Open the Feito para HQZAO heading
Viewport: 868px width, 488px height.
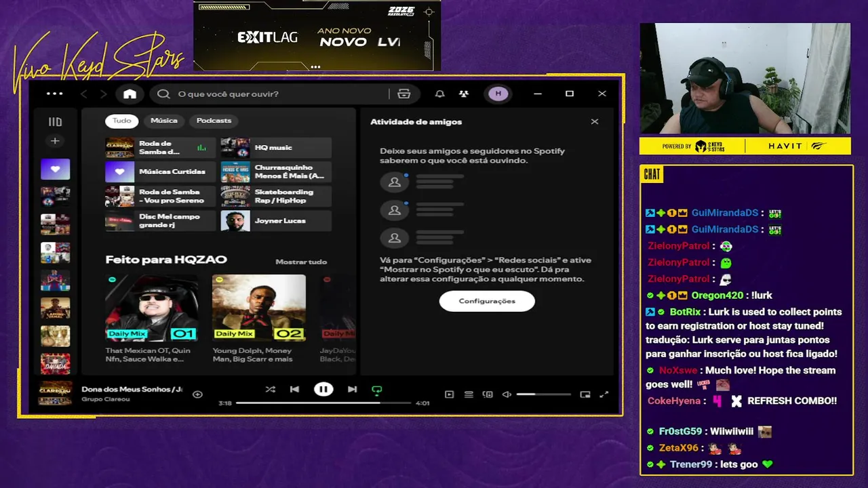[166, 260]
